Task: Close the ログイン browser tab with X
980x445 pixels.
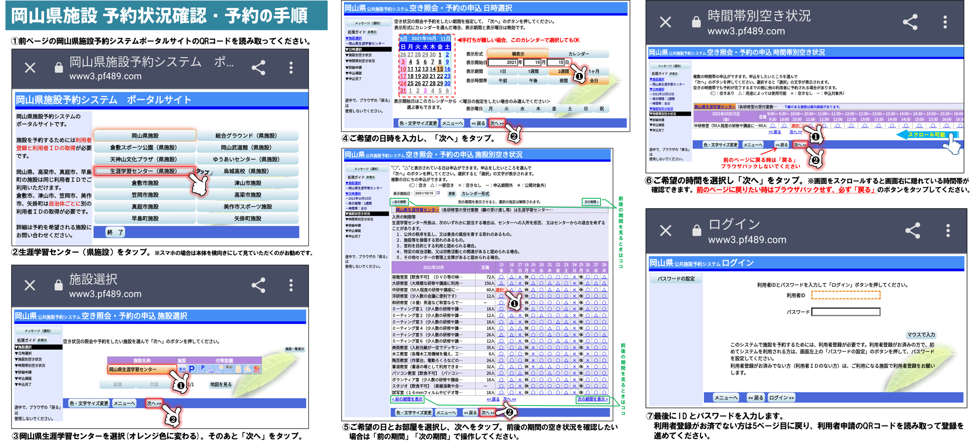Action: [666, 231]
